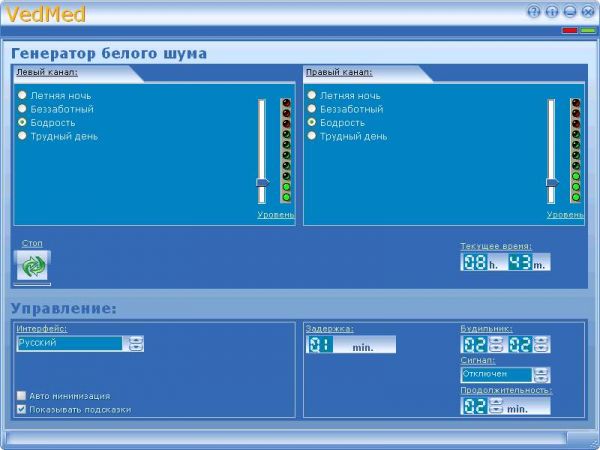600x450 pixels.
Task: Click the Стоп label above the button
Action: click(32, 243)
